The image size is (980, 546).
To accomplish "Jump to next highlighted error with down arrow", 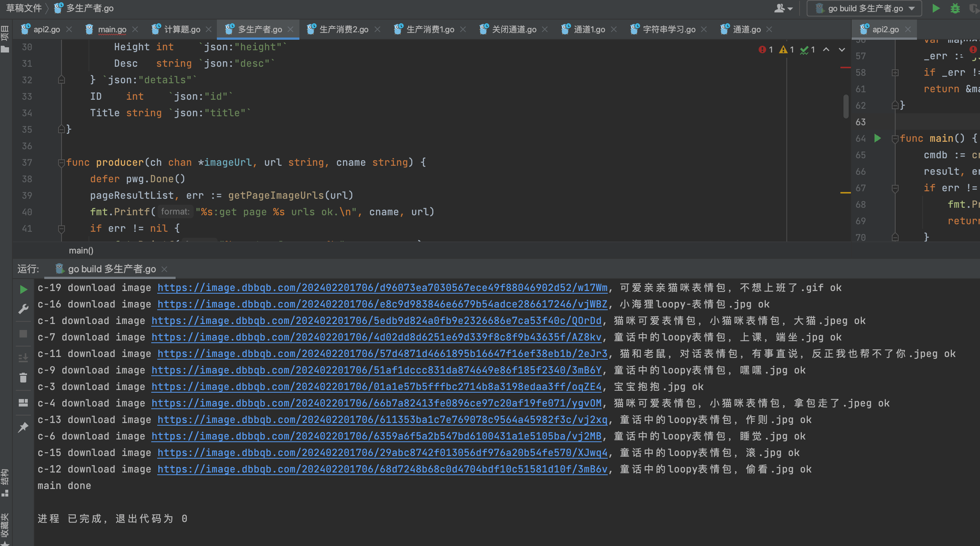I will pos(842,49).
